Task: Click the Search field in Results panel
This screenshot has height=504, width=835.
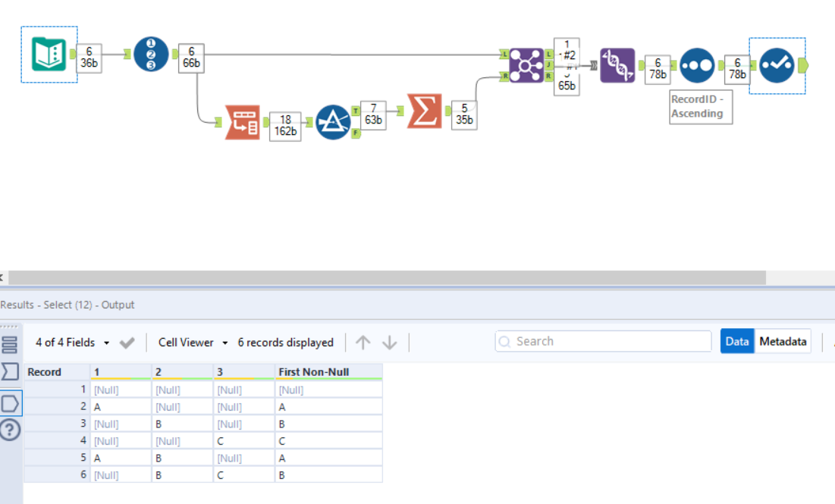Action: (x=603, y=341)
